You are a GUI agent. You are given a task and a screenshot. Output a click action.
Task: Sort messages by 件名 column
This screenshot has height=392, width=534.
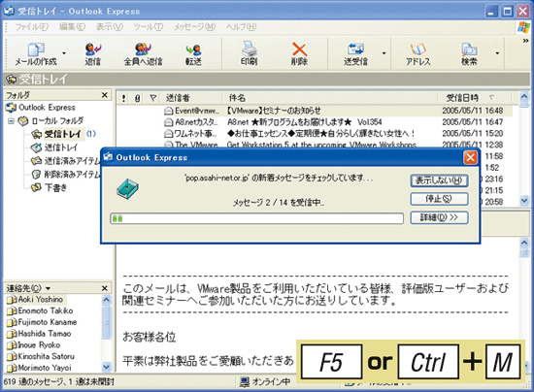tap(330, 98)
